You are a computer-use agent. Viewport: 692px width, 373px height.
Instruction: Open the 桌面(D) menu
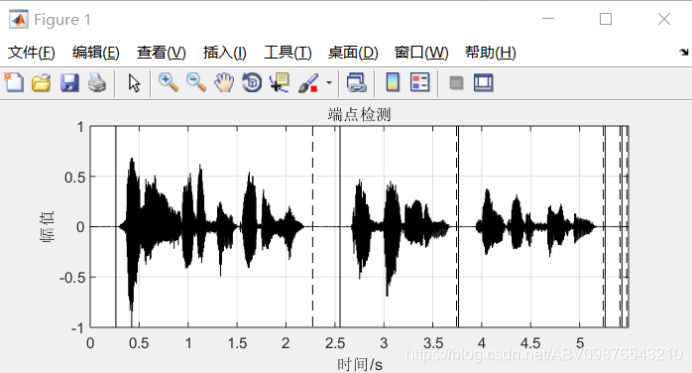[x=353, y=53]
